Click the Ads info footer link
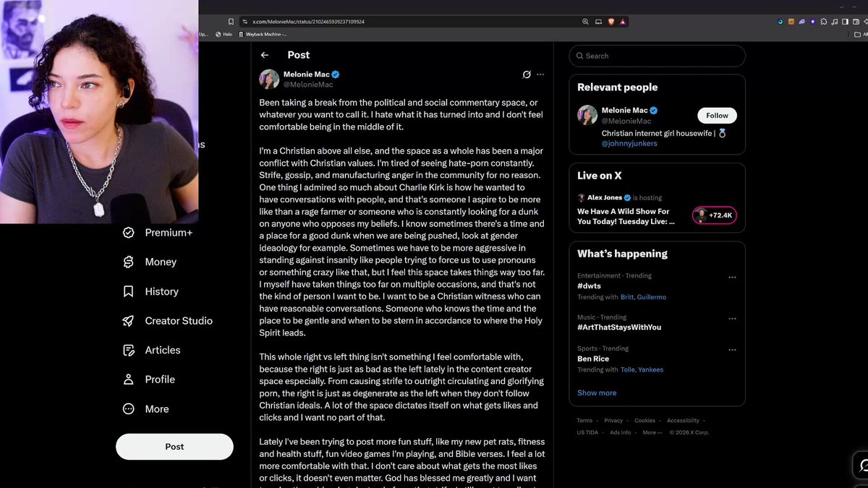The image size is (868, 488). coord(620,432)
